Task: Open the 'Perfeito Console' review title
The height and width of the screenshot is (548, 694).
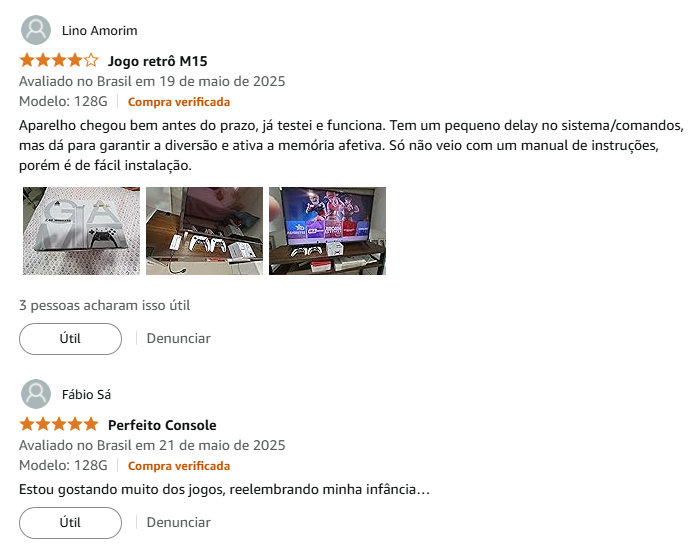Action: [x=162, y=425]
